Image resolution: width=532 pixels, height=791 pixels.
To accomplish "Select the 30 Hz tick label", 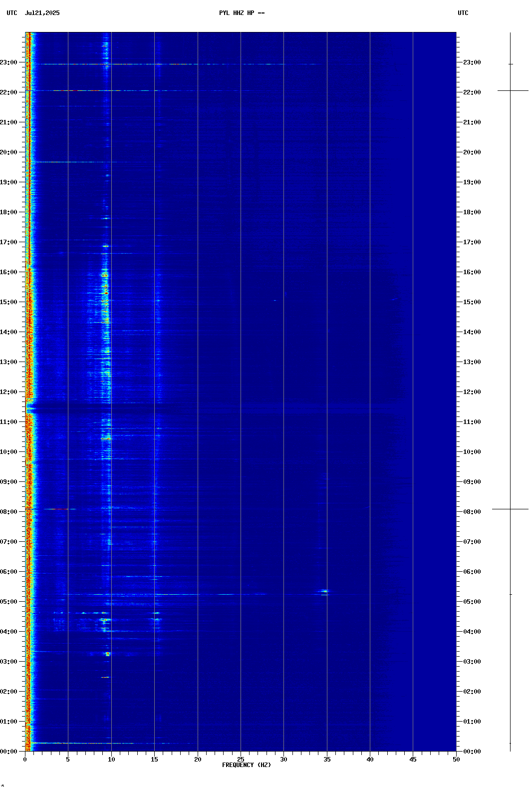I will click(283, 760).
